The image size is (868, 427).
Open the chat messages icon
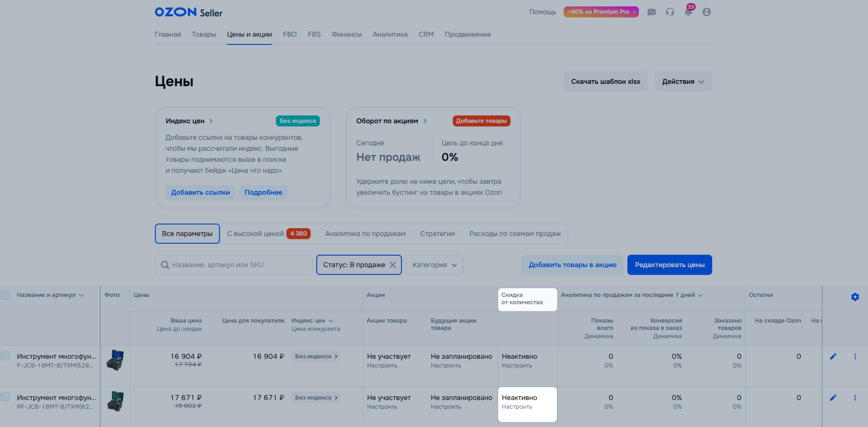[x=651, y=12]
